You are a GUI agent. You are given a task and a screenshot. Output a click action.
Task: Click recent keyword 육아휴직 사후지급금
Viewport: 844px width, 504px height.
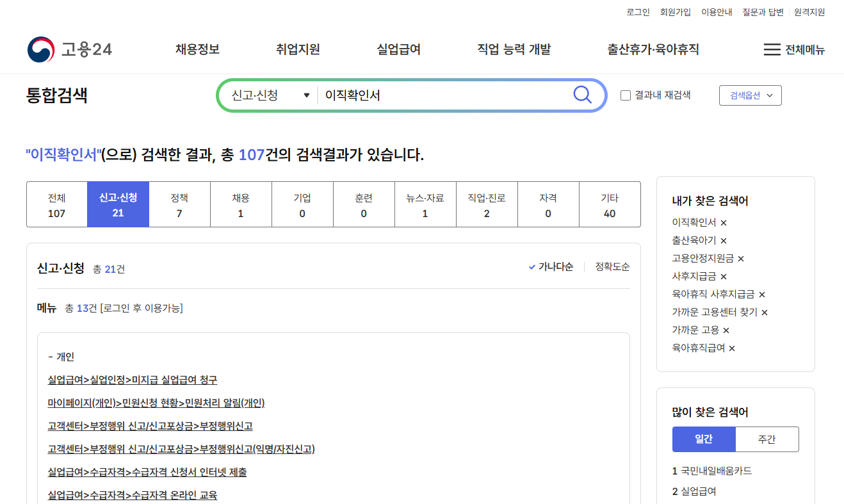713,295
